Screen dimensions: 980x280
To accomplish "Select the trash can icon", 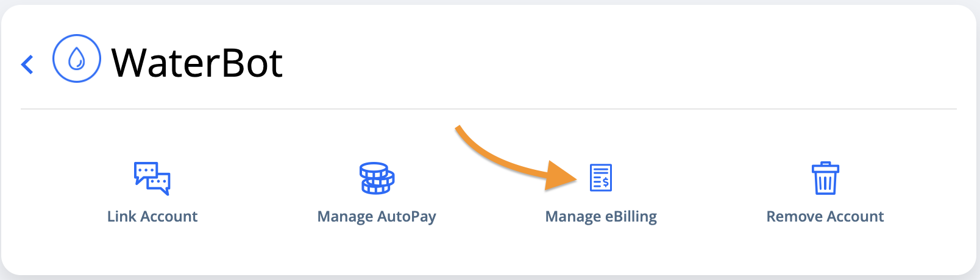I will point(825,178).
